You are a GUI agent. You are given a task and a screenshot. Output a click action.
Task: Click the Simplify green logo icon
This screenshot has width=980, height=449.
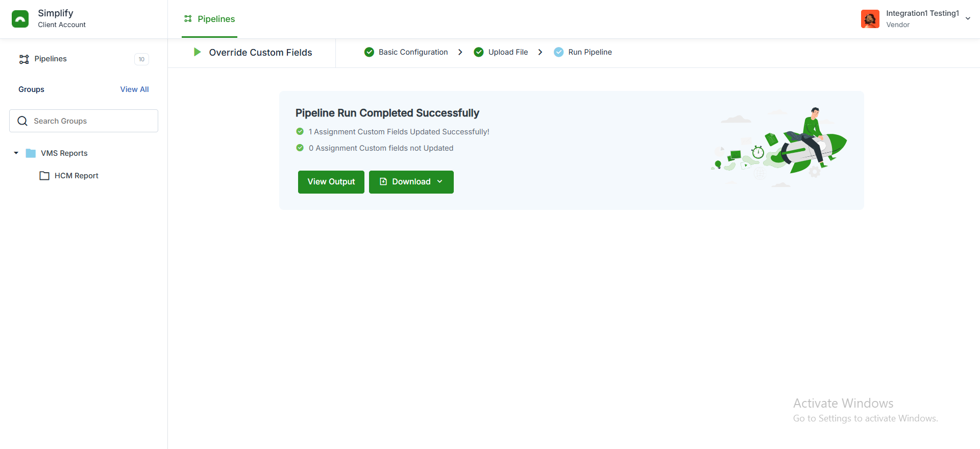tap(20, 19)
